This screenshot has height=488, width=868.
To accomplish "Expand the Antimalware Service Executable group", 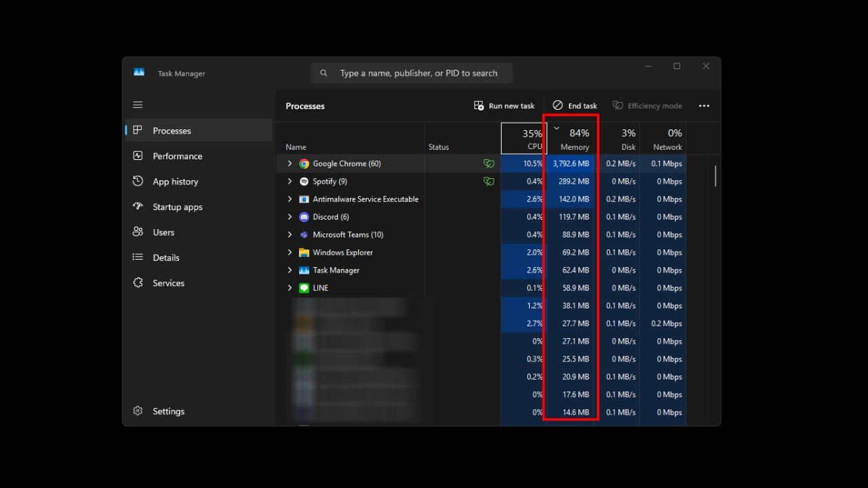I will click(x=290, y=199).
